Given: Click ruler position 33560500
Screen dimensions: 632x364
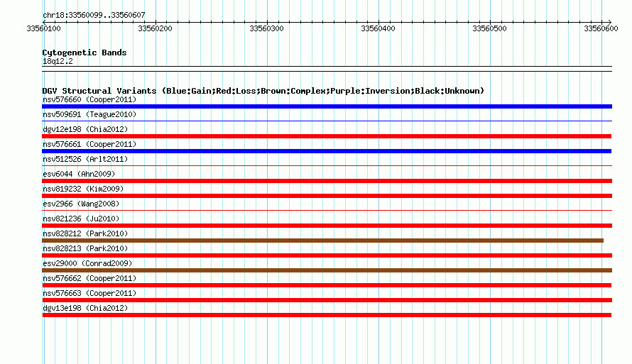Looking at the screenshot, I should [x=489, y=28].
